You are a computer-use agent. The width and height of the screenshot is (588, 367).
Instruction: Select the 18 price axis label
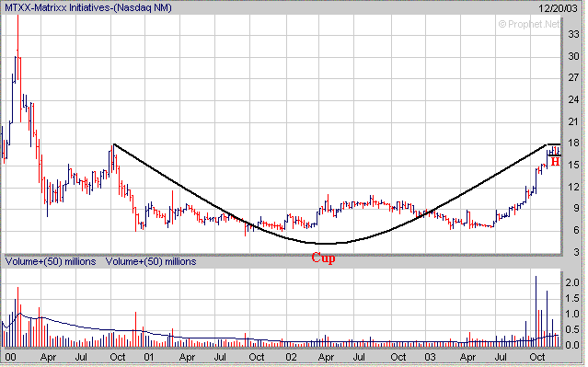tap(573, 143)
